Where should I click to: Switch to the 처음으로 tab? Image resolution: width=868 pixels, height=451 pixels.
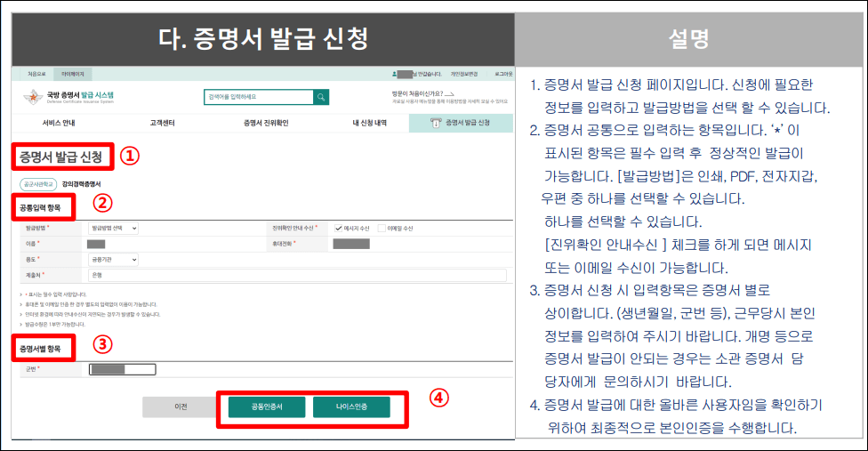point(36,75)
